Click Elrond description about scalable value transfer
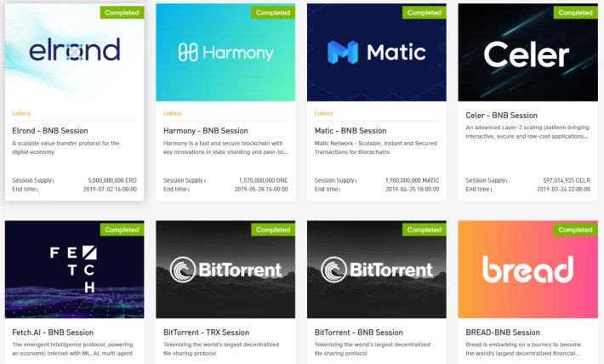Viewport: 604px width, 364px height. [66, 147]
